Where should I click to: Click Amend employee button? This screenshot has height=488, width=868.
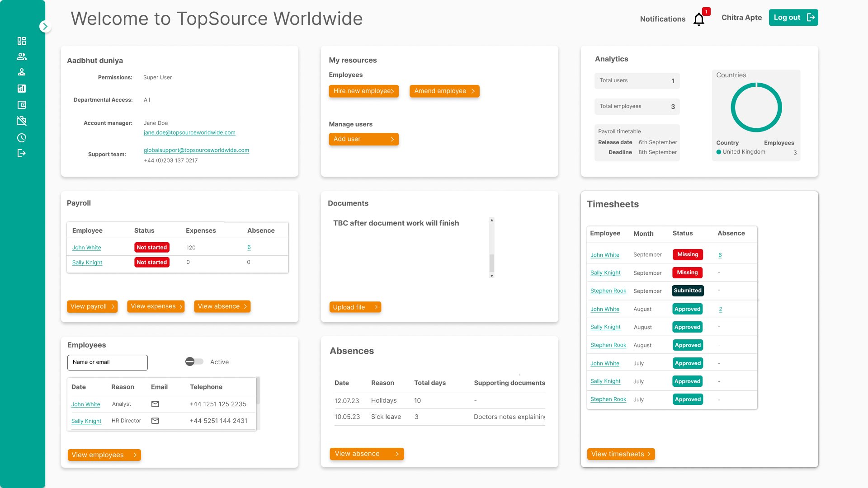(444, 91)
